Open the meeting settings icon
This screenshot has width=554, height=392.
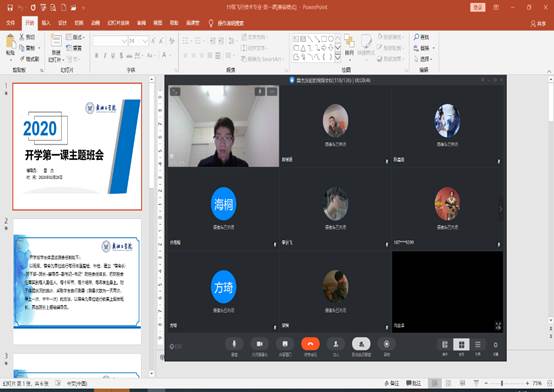(495, 345)
